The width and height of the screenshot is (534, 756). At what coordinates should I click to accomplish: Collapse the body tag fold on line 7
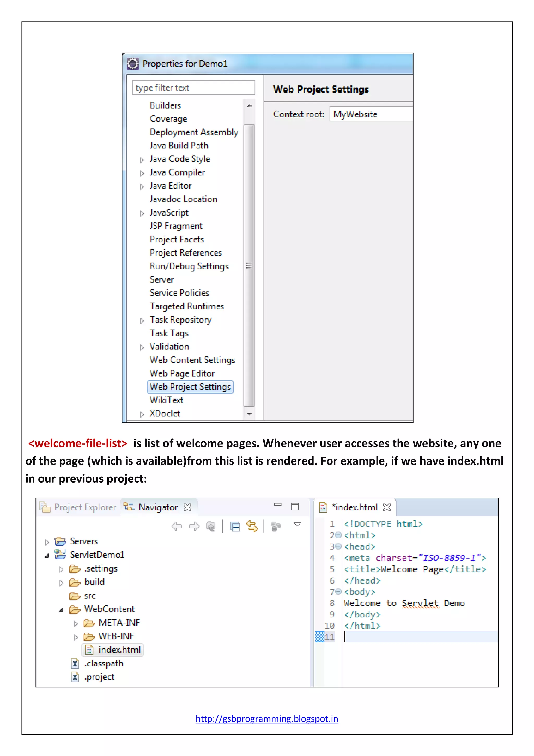pyautogui.click(x=338, y=591)
